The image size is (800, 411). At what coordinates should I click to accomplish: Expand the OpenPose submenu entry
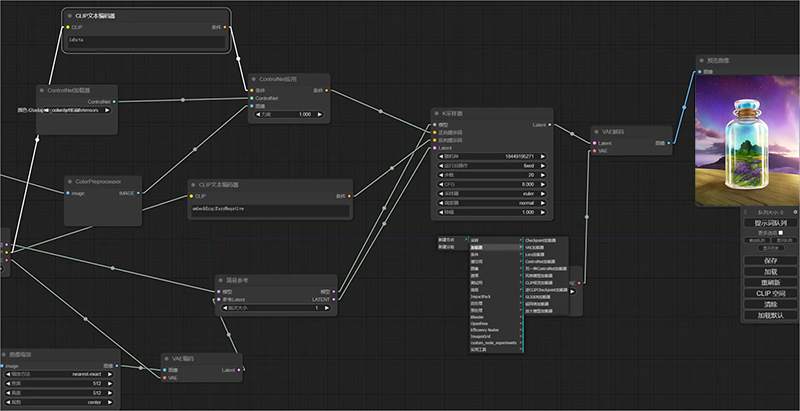[x=496, y=323]
